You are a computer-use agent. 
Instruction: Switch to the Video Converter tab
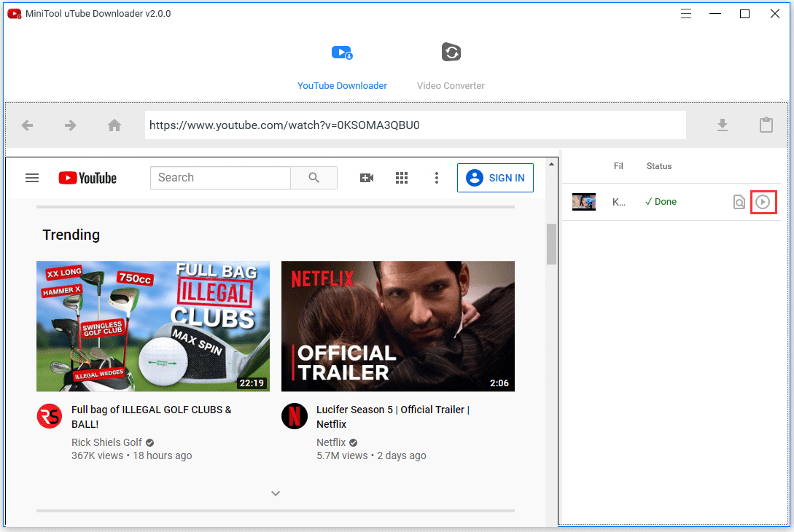point(451,67)
